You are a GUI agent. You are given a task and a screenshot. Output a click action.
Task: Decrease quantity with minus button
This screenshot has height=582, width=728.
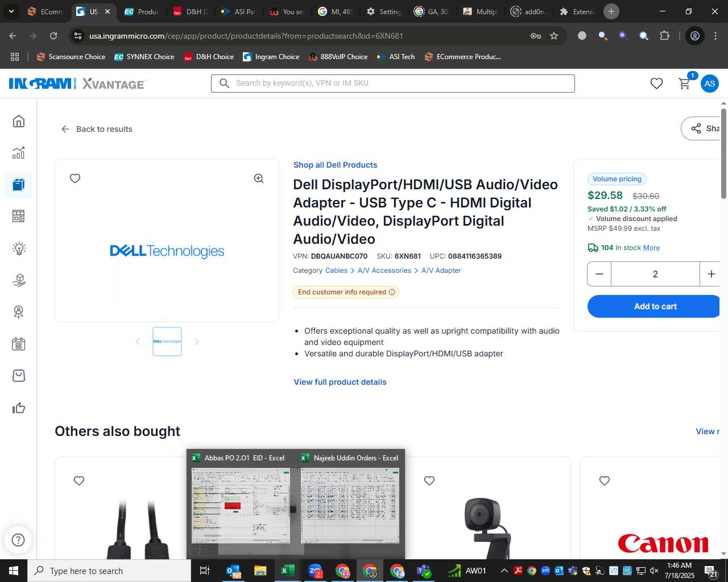(599, 274)
